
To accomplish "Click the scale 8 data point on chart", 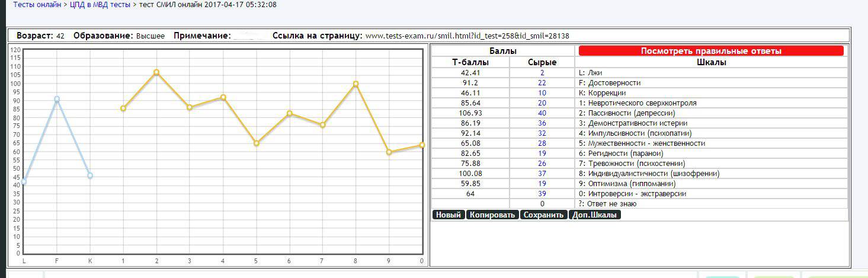I will coord(355,84).
